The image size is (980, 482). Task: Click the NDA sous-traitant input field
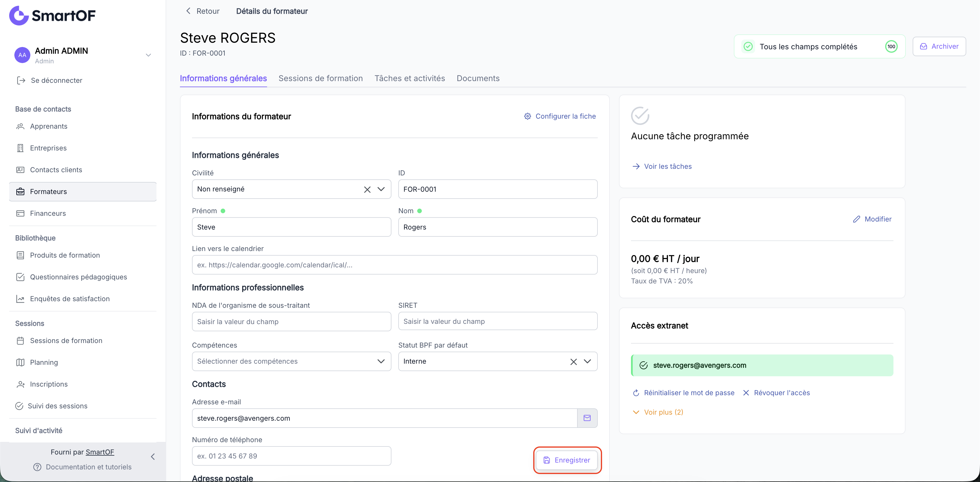tap(291, 322)
